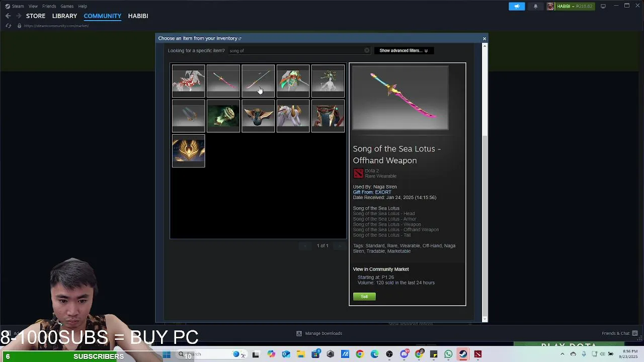This screenshot has width=644, height=362.
Task: Click the Dota 2 game logo icon
Action: [x=358, y=173]
